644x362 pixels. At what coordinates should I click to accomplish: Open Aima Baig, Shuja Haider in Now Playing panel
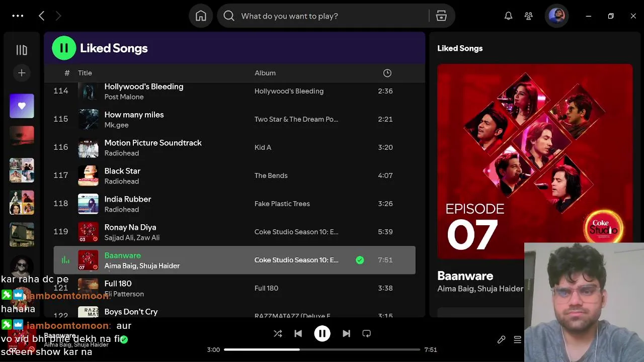click(x=480, y=289)
